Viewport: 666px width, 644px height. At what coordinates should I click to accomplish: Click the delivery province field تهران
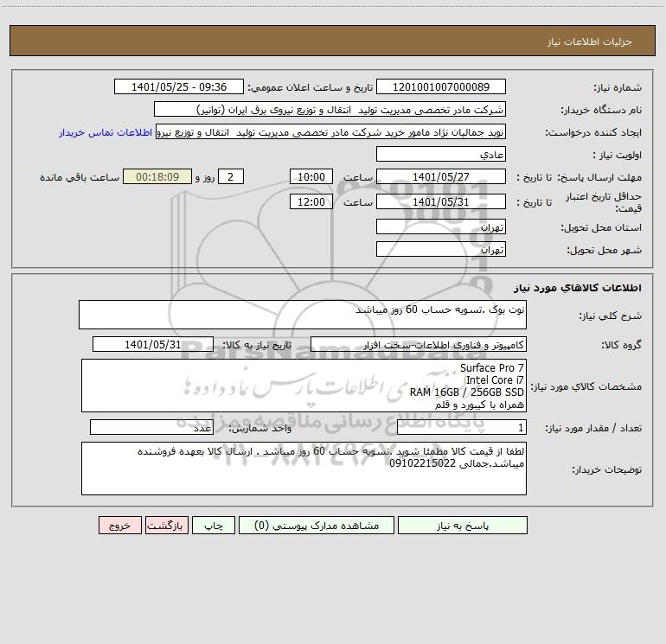tap(441, 226)
